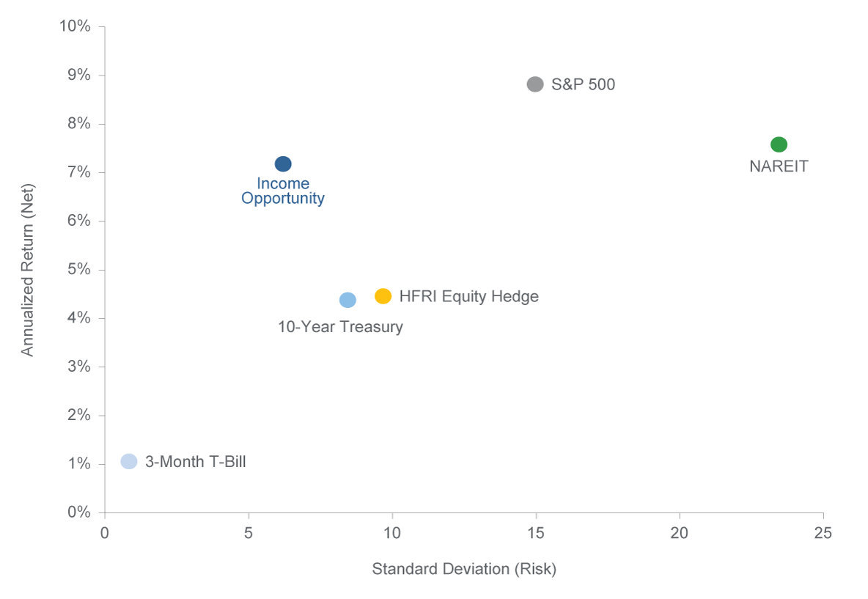The width and height of the screenshot is (868, 599).
Task: Click the 'S&P 500' label
Action: click(x=583, y=85)
